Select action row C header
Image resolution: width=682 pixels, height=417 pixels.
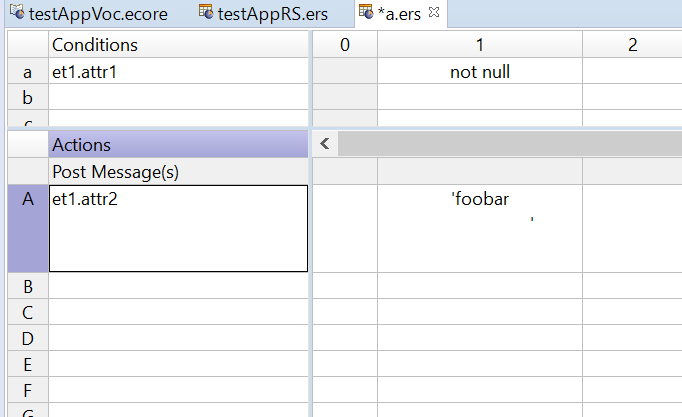[28, 312]
